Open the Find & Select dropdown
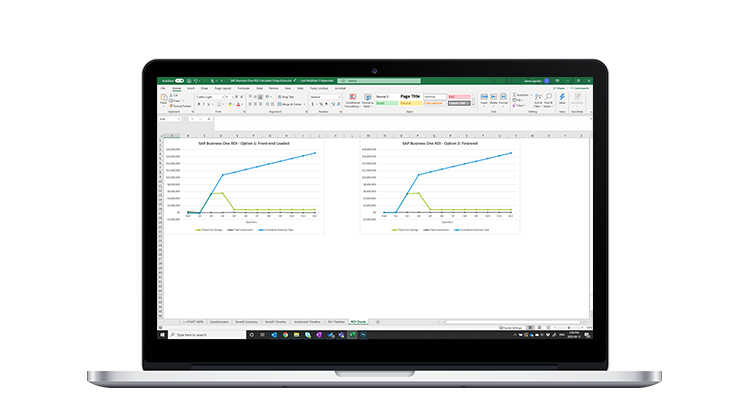This screenshot has height=405, width=750. point(548,100)
